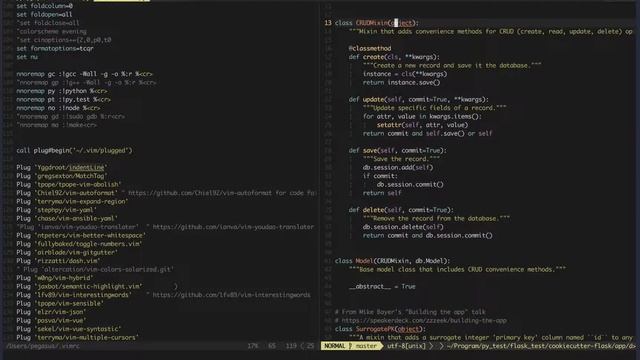Image resolution: width=640 pixels, height=360 pixels.
Task: Click the Plug 'stephpy/vim-yaml' line
Action: (x=57, y=210)
